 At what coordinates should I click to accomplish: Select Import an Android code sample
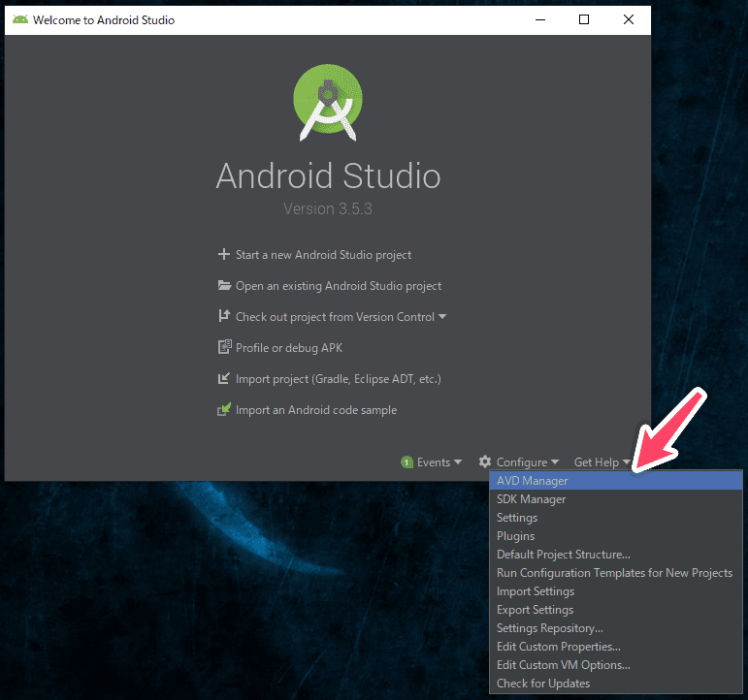[x=316, y=409]
